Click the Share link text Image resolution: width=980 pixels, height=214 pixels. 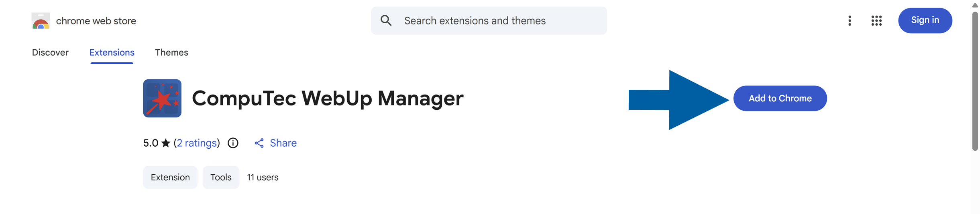(x=283, y=143)
